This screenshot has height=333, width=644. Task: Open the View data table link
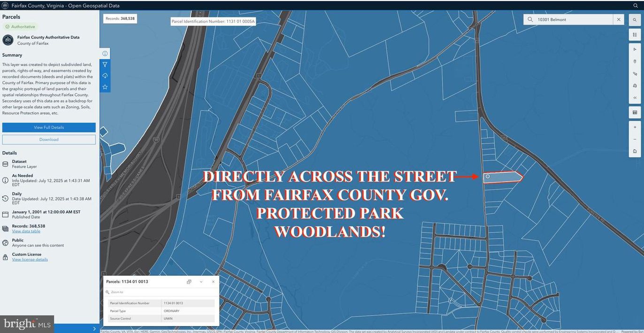26,231
